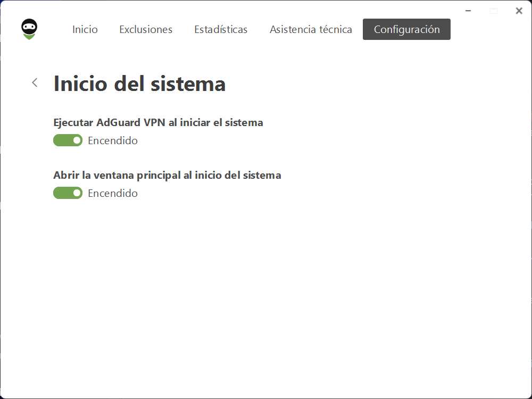Open the Inicio tab

[85, 29]
